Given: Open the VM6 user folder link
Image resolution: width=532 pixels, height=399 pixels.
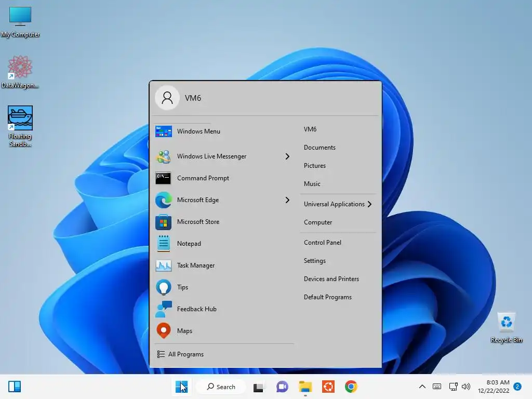Looking at the screenshot, I should (310, 129).
